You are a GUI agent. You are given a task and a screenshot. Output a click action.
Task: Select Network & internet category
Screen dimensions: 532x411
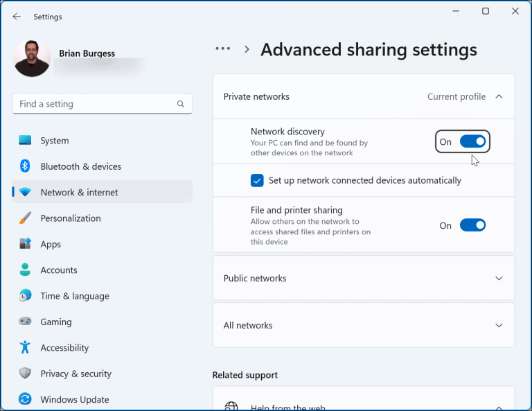pos(102,192)
